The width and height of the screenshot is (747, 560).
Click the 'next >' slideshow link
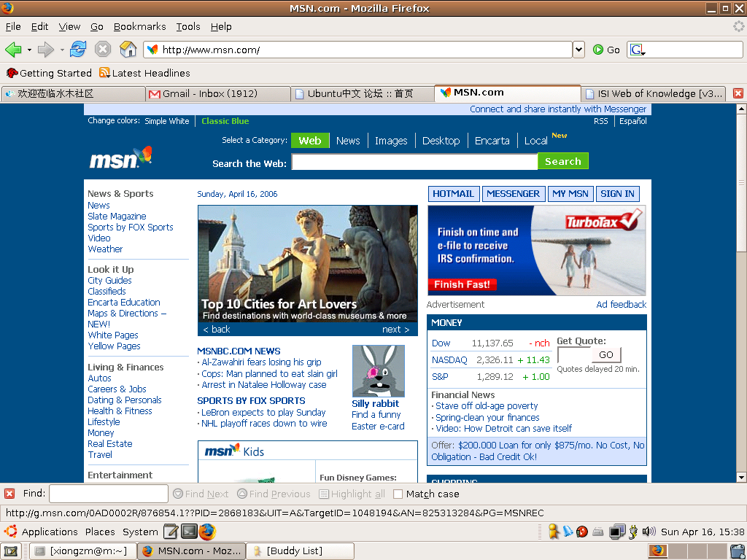point(395,329)
